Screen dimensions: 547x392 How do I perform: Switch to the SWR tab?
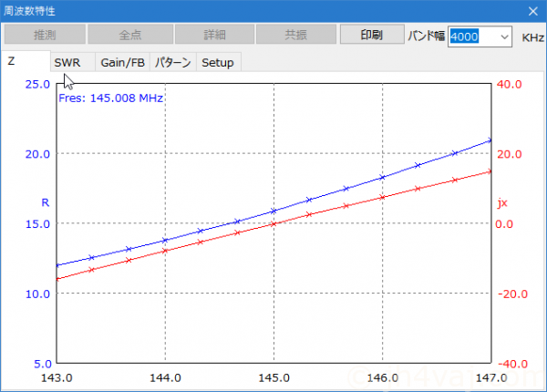67,62
